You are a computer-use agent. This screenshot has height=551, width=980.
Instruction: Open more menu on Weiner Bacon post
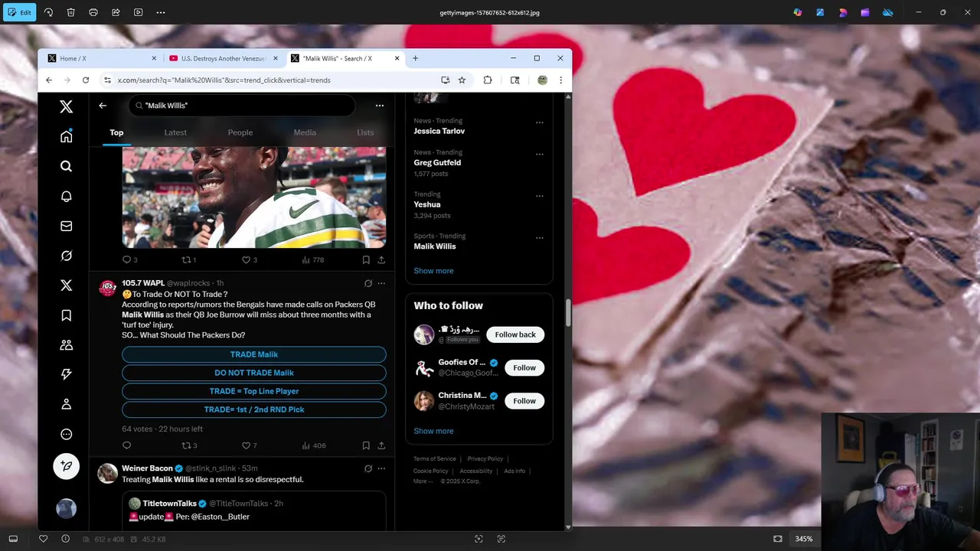[381, 468]
